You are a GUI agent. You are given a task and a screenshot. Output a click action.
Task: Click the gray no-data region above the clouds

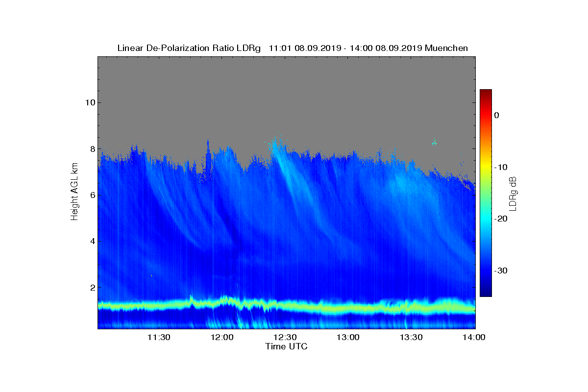[x=287, y=98]
